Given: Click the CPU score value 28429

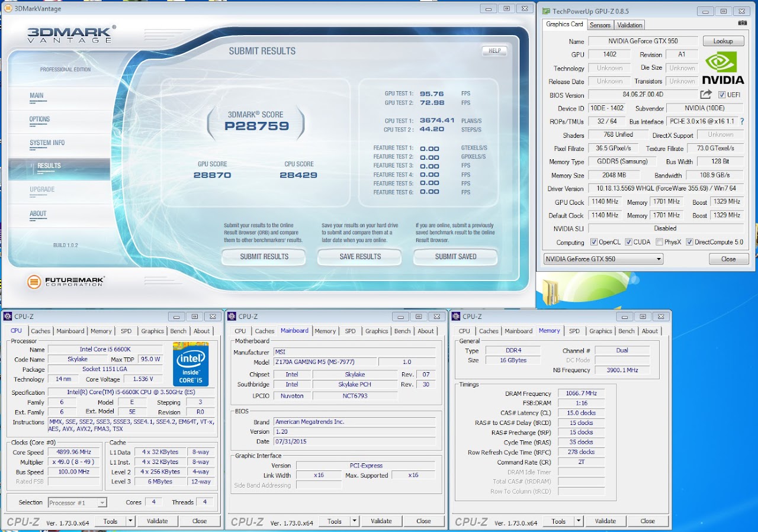Looking at the screenshot, I should [x=298, y=175].
